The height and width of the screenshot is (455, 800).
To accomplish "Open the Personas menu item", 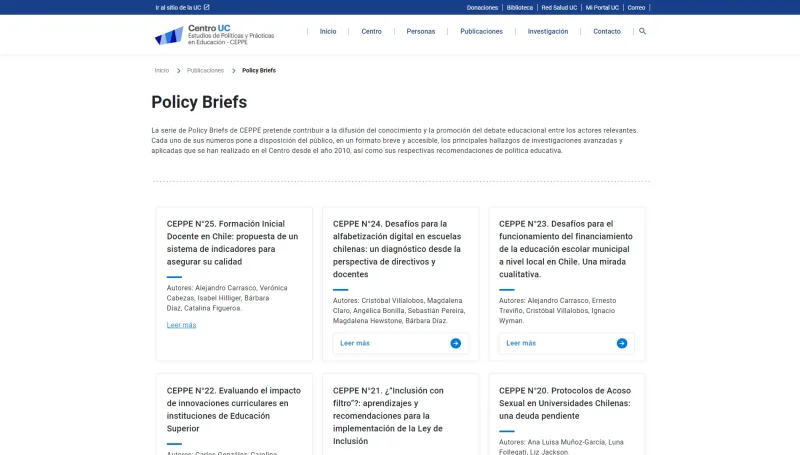I will 421,31.
